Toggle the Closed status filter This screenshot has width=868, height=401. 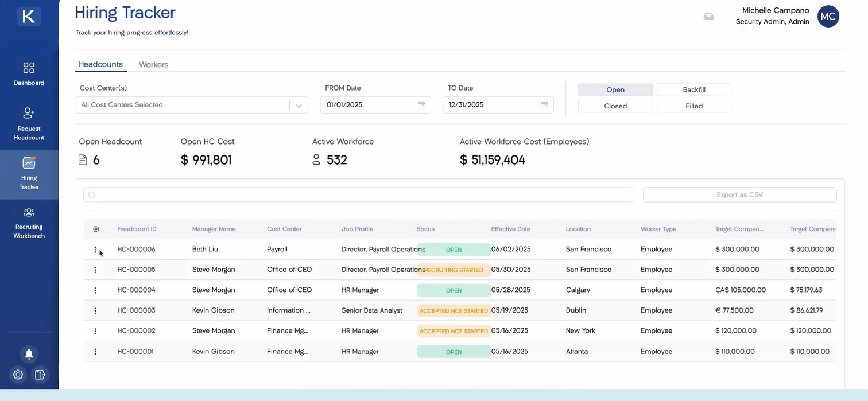click(x=615, y=106)
